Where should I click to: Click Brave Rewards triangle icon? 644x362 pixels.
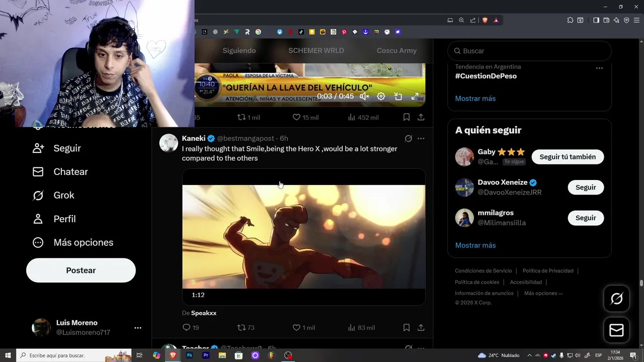pyautogui.click(x=496, y=20)
